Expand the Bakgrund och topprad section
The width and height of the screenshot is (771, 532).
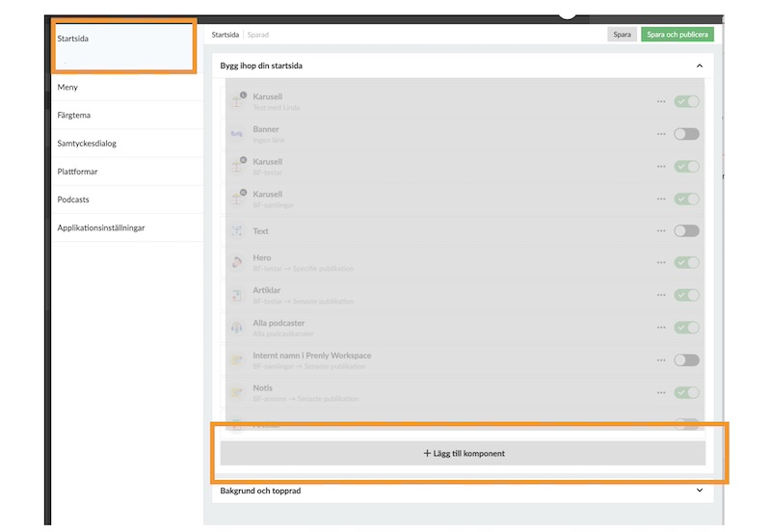699,491
